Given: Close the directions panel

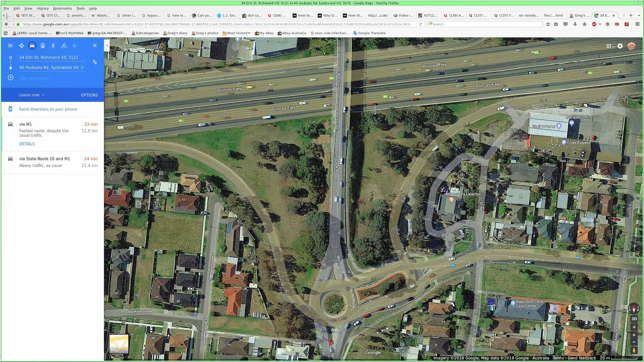Looking at the screenshot, I should click(95, 45).
